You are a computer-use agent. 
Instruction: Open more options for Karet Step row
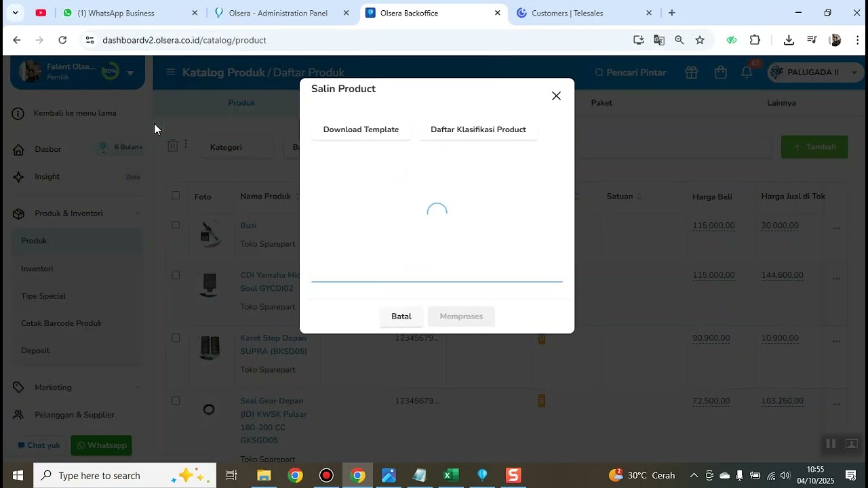pyautogui.click(x=836, y=341)
